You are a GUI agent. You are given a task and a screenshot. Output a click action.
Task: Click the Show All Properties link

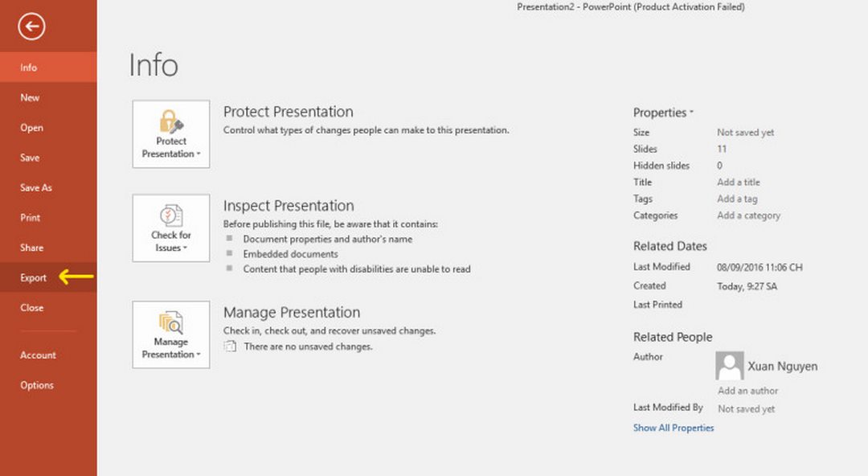[x=674, y=428]
